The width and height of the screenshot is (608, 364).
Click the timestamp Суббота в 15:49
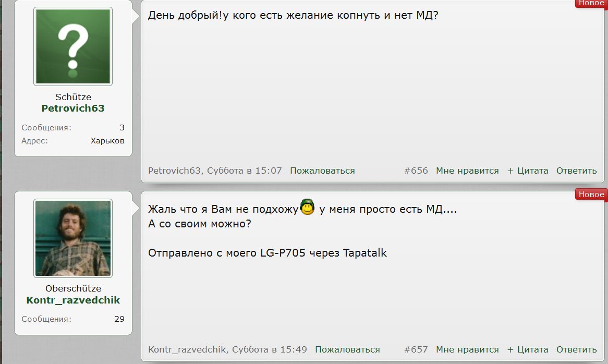coord(270,349)
